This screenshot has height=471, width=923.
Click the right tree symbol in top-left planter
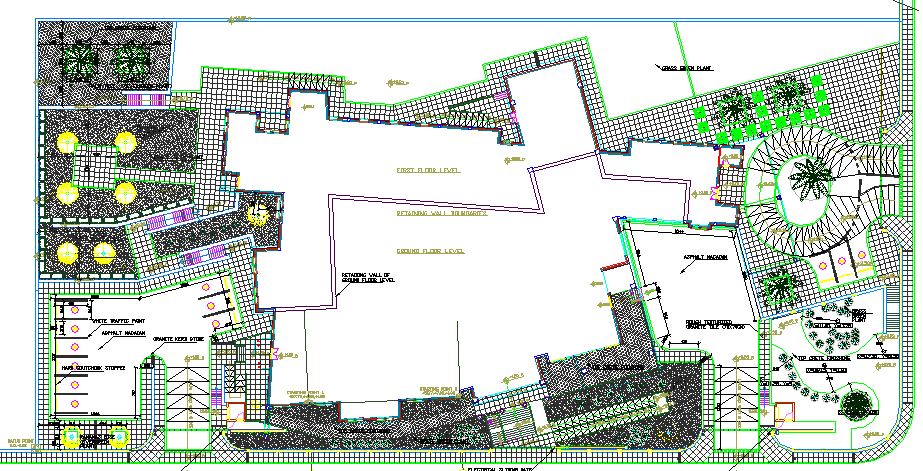coord(129,60)
